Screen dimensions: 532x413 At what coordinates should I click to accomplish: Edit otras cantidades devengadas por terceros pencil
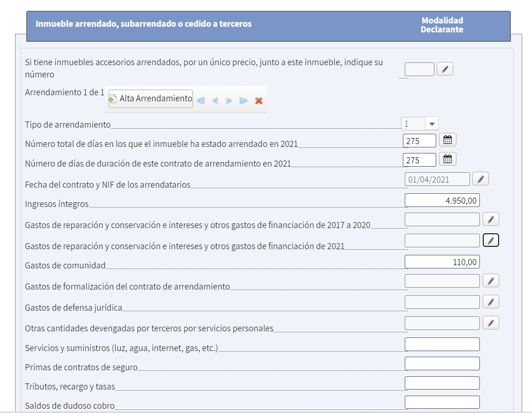pos(491,323)
